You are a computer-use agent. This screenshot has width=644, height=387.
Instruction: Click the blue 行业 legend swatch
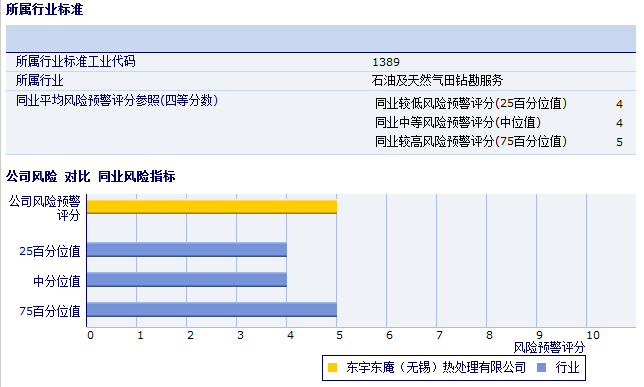[x=542, y=368]
